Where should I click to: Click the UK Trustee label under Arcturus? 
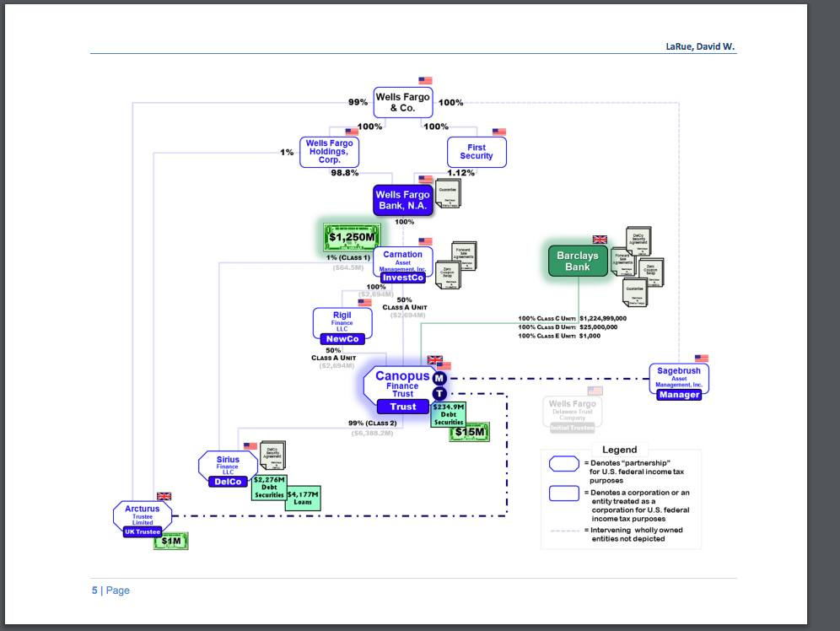143,532
